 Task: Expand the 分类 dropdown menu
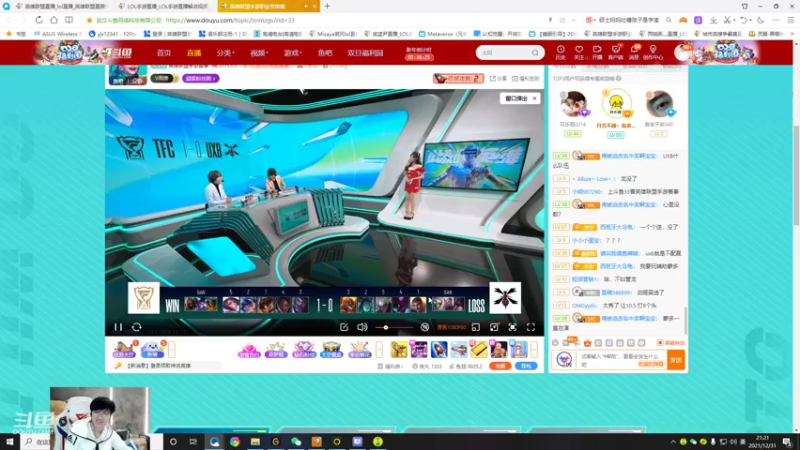[225, 53]
